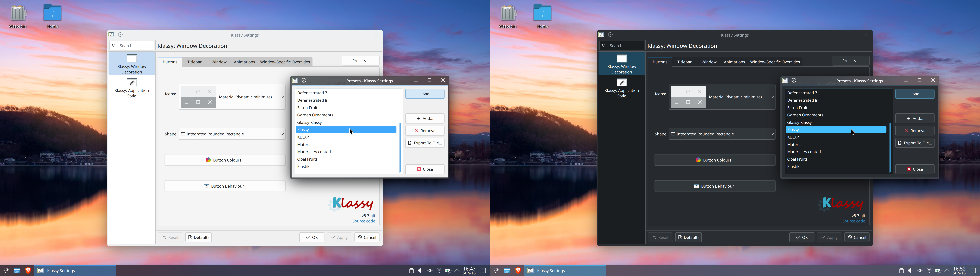Pin the light Klassy Settings window to all desktops
980x276 pixels.
[121, 35]
